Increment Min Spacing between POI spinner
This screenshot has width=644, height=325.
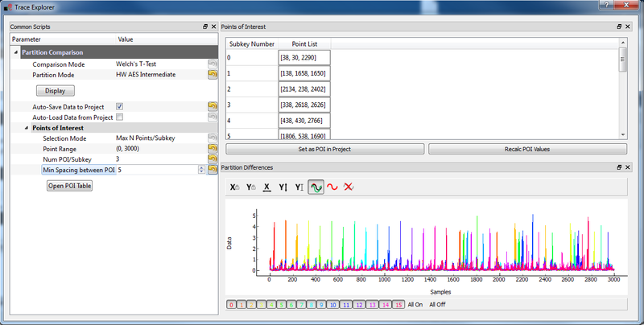[202, 167]
